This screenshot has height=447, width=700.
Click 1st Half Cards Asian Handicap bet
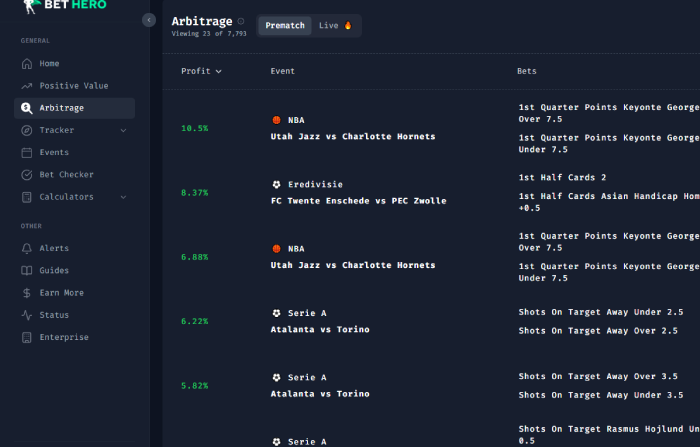tap(609, 202)
